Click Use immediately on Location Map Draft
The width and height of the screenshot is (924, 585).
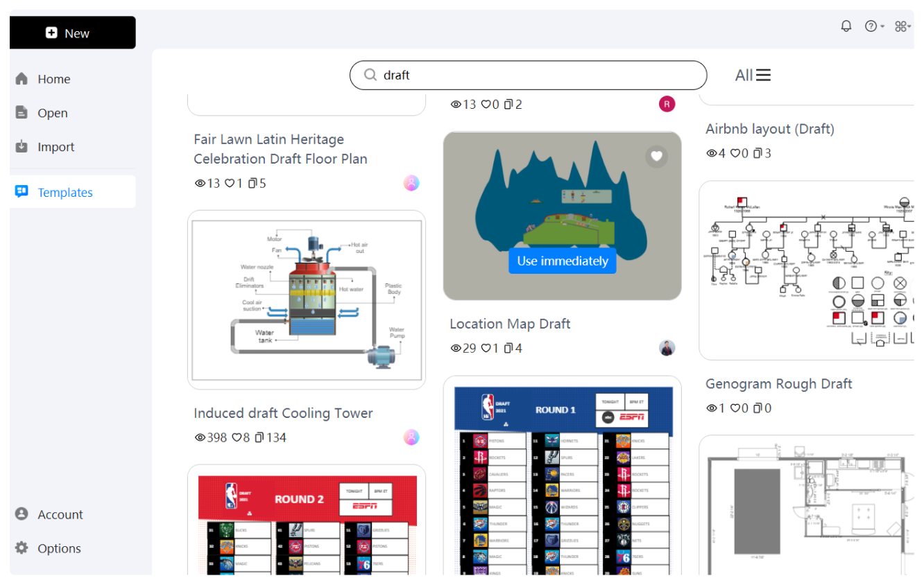point(563,261)
